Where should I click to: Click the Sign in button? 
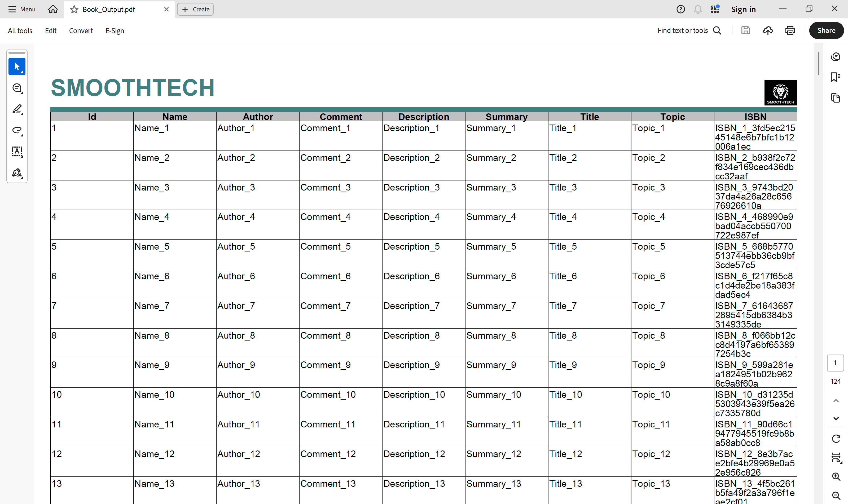click(743, 9)
